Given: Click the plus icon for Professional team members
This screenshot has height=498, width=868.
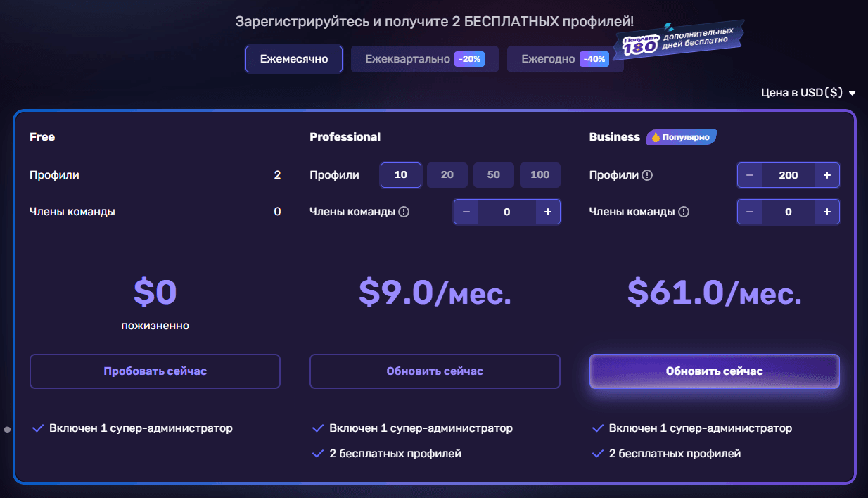Looking at the screenshot, I should click(548, 211).
